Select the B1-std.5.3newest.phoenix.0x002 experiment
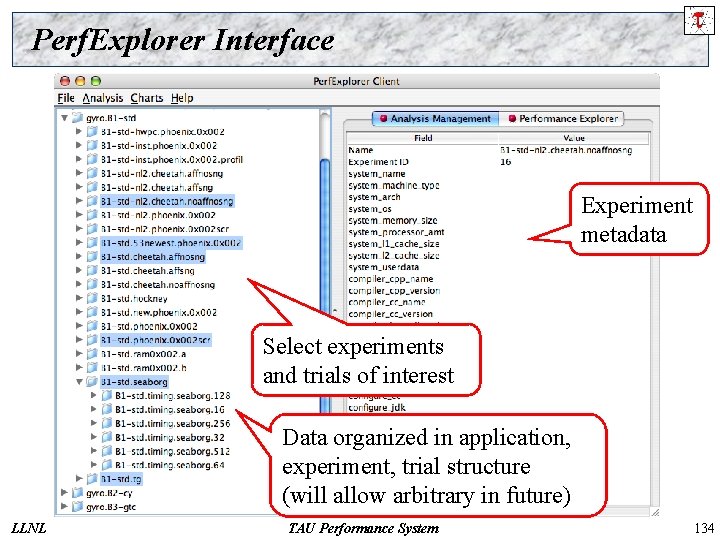Viewport: 720px width, 540px height. pyautogui.click(x=171, y=243)
